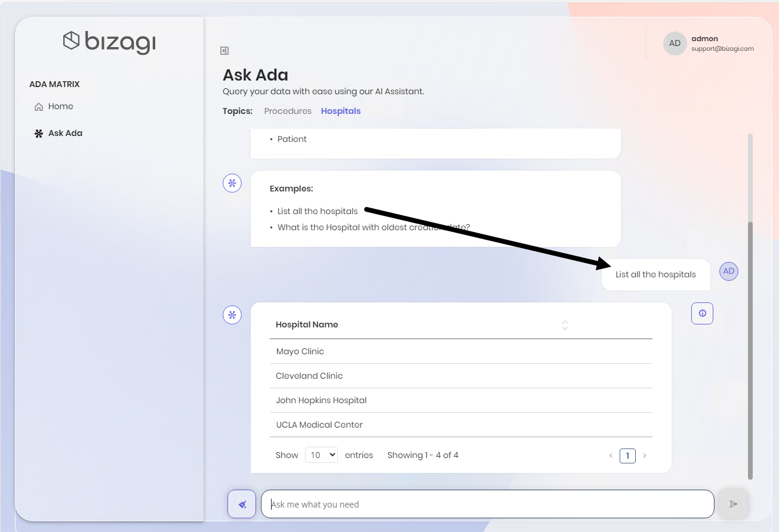Image resolution: width=779 pixels, height=532 pixels.
Task: Click the support@bizagi.com email
Action: [x=722, y=49]
